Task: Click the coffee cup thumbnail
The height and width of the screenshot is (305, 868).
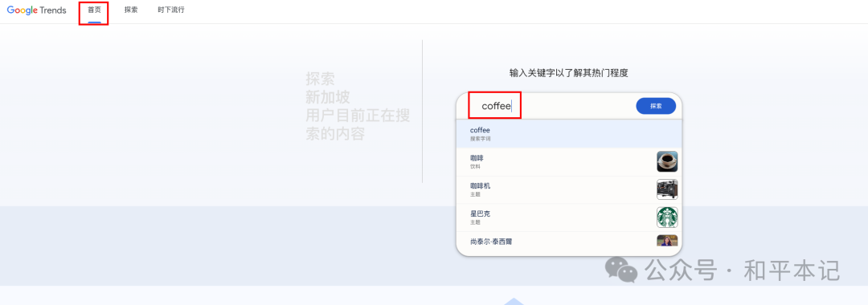Action: [667, 162]
